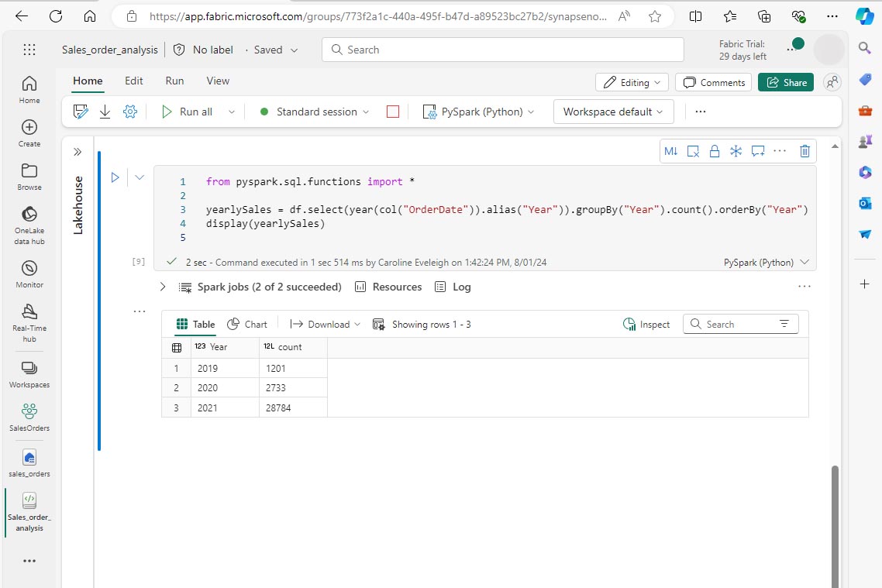This screenshot has height=588, width=882.
Task: Click the top Search box
Action: click(x=503, y=50)
